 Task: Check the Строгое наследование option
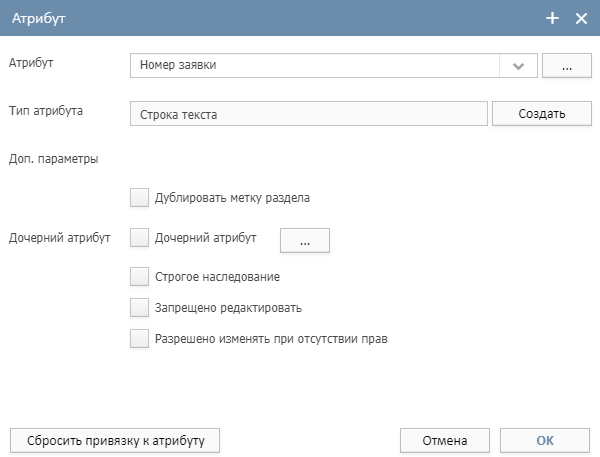tap(139, 276)
